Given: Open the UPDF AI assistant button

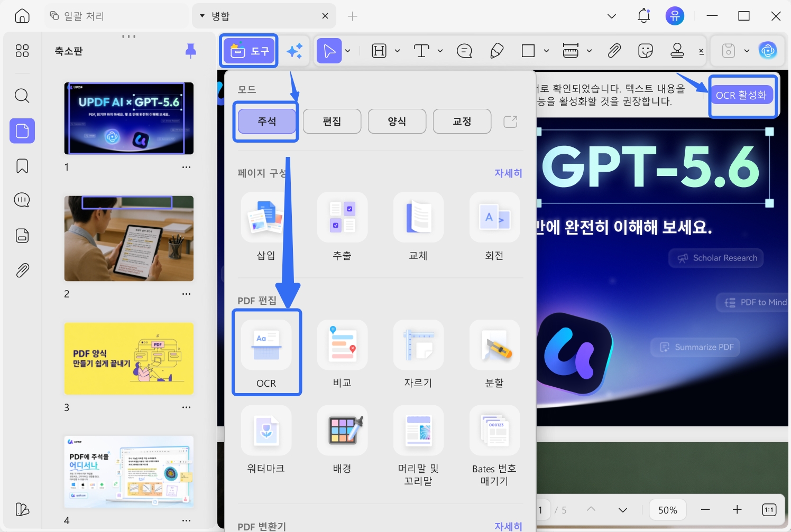Looking at the screenshot, I should [768, 51].
